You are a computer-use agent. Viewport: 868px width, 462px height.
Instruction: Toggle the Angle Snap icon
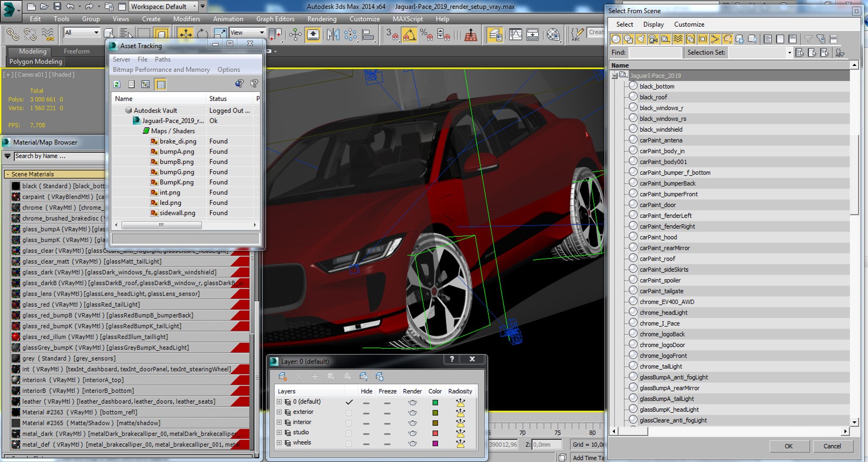coord(410,34)
